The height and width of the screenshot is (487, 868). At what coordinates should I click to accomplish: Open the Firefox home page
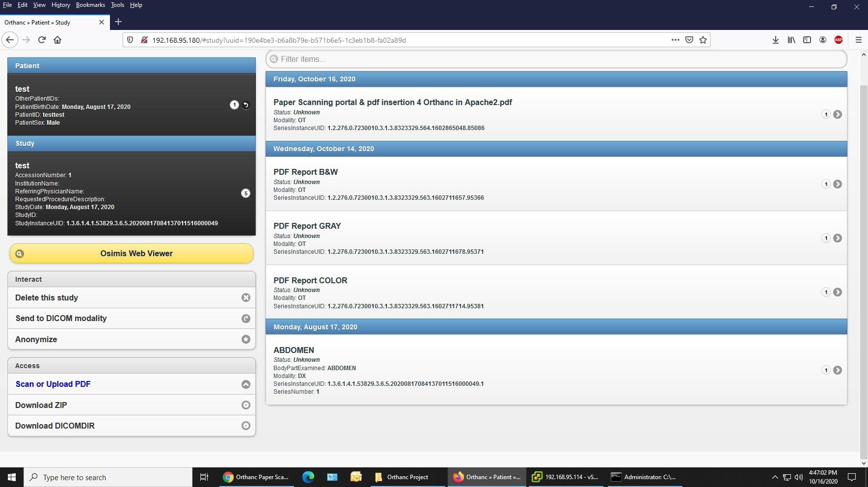(x=57, y=40)
